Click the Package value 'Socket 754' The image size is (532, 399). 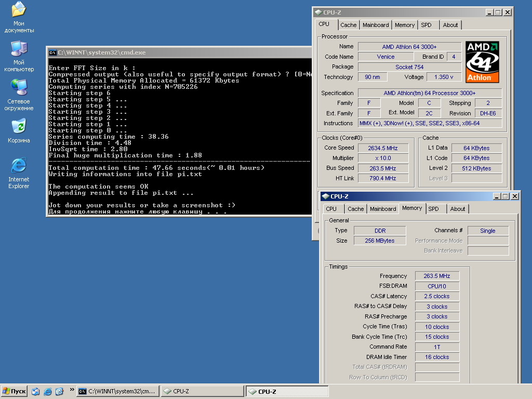click(409, 67)
